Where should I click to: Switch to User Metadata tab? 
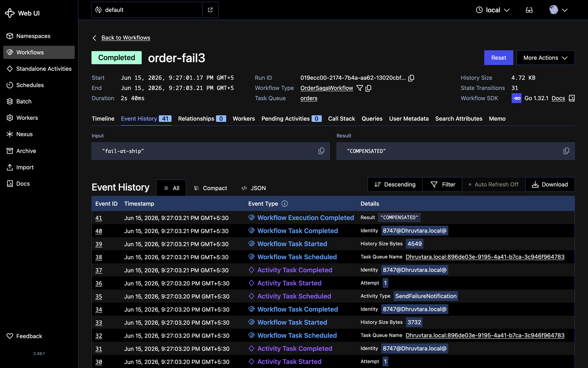(409, 119)
